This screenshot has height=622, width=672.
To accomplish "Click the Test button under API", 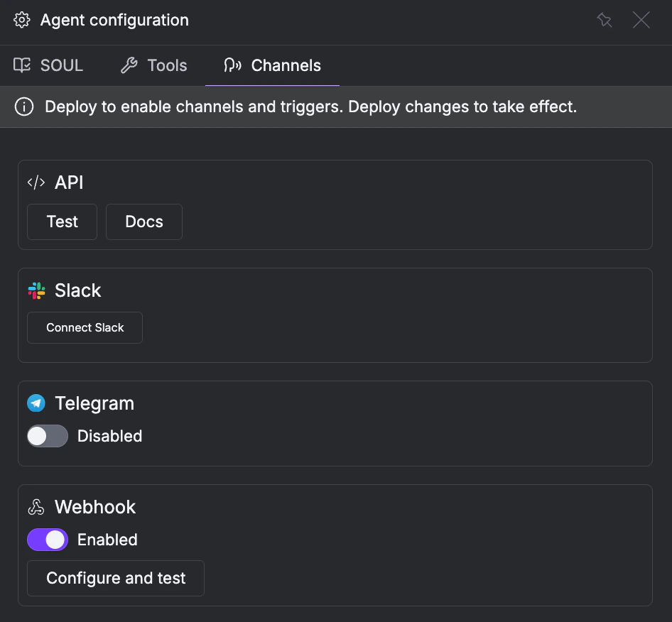I will tap(62, 222).
